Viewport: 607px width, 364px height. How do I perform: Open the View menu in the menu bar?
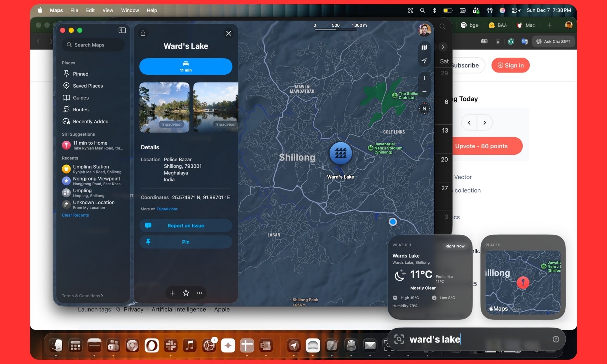108,10
